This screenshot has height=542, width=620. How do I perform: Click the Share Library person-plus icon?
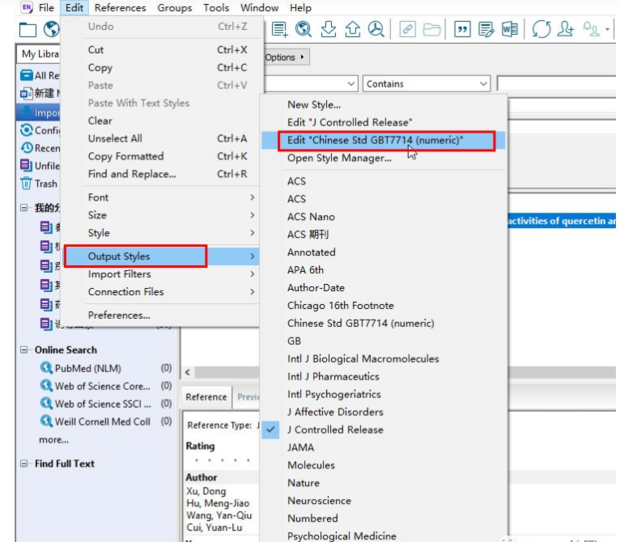[x=565, y=29]
